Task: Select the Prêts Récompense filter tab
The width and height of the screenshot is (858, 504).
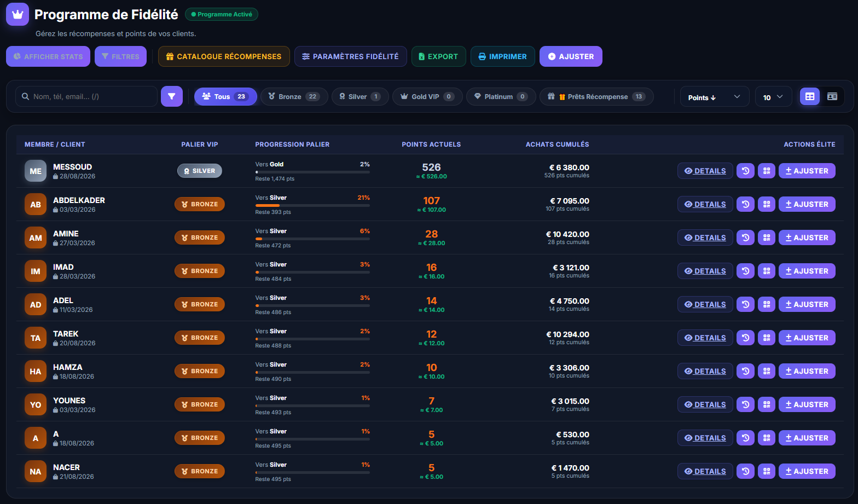Action: click(596, 96)
